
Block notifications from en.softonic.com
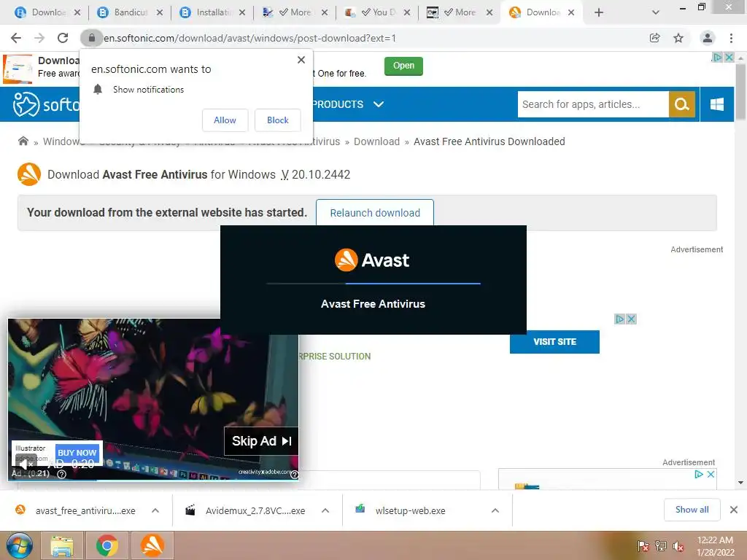coord(278,120)
